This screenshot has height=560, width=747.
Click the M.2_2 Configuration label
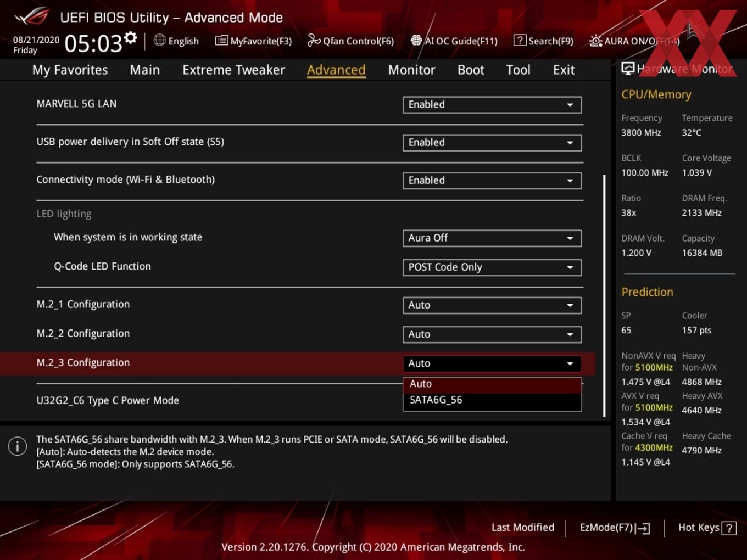83,333
